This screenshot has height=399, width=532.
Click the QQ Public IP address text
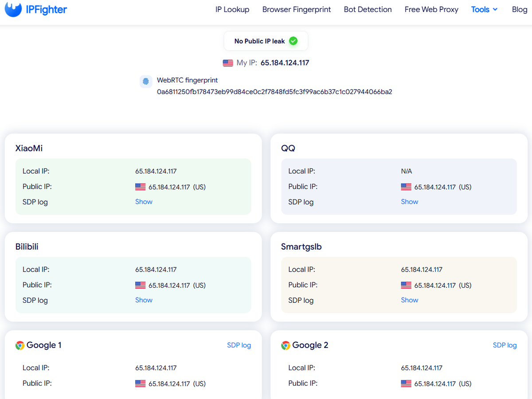[435, 187]
